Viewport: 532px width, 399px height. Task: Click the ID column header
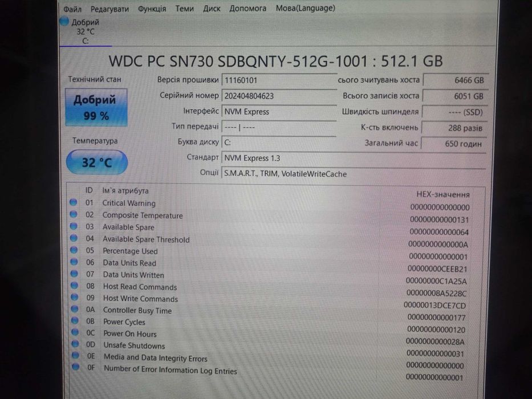click(89, 190)
